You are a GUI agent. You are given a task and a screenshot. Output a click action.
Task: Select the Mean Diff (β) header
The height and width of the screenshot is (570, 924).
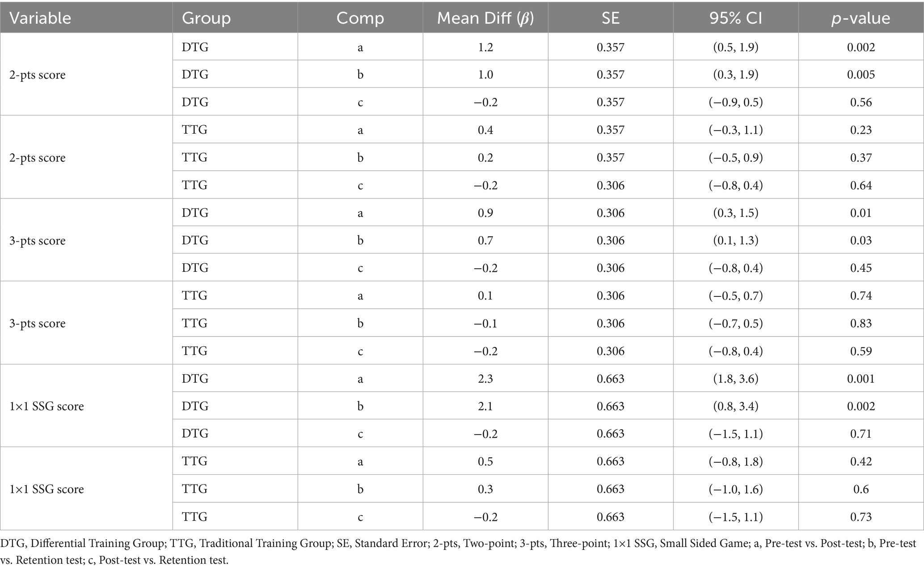click(485, 18)
